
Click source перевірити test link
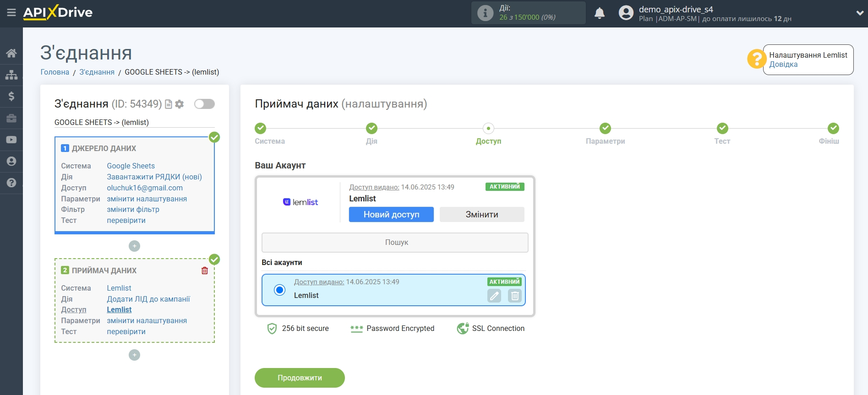tap(126, 220)
